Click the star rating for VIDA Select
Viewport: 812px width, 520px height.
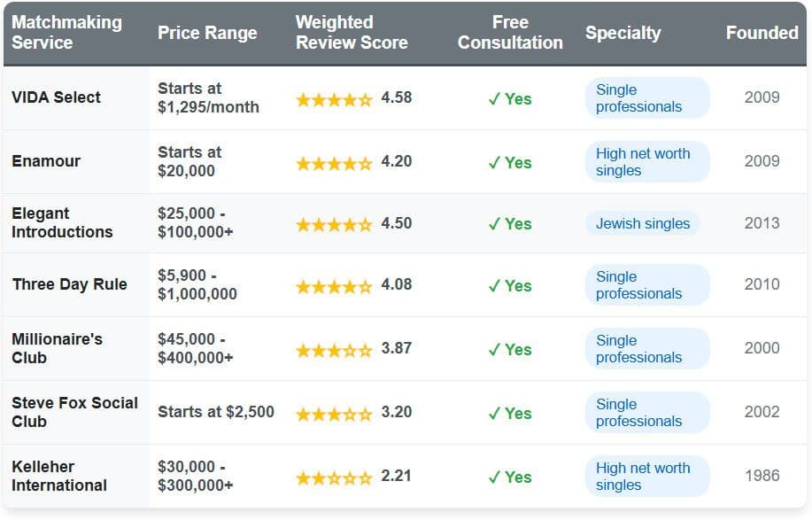click(334, 99)
